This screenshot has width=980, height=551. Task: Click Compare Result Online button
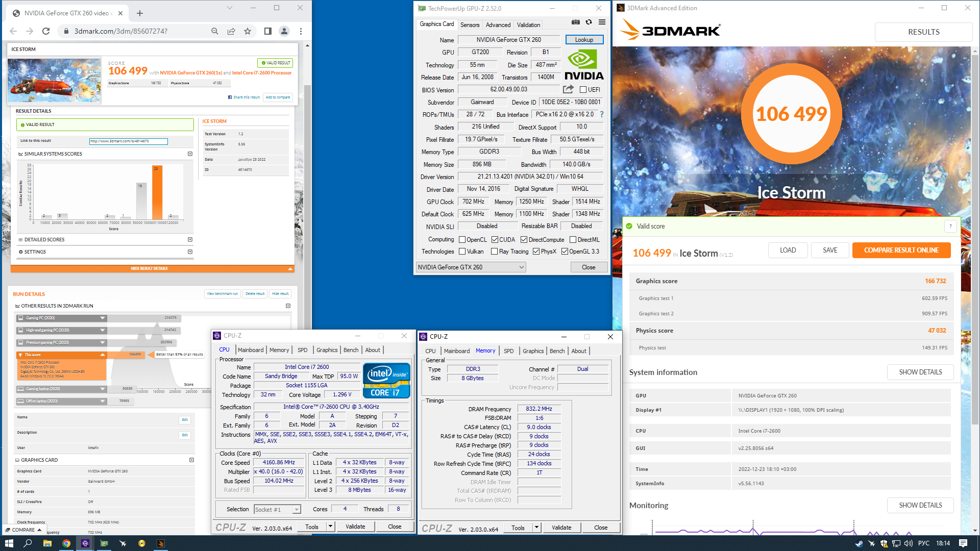point(901,250)
